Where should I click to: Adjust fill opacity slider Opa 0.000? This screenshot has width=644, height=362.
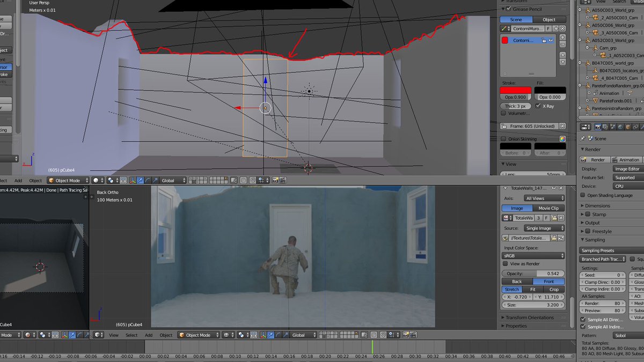550,97
